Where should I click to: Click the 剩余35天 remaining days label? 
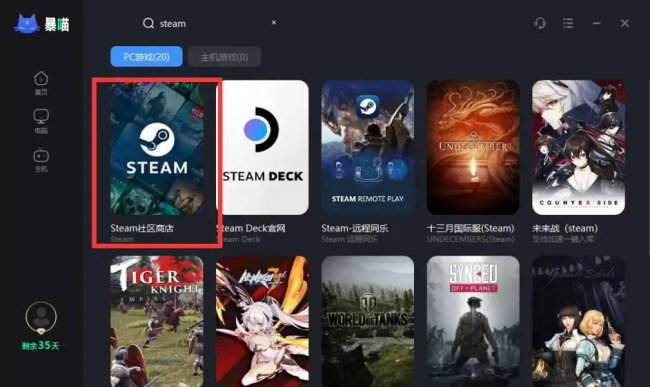(41, 345)
